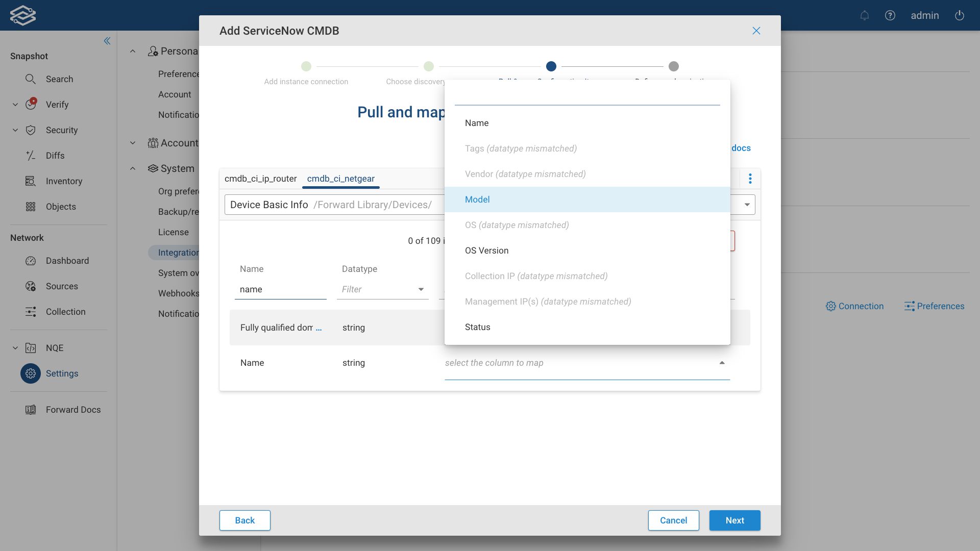This screenshot has width=980, height=551.
Task: Select the NQE Settings gear
Action: pos(30,373)
